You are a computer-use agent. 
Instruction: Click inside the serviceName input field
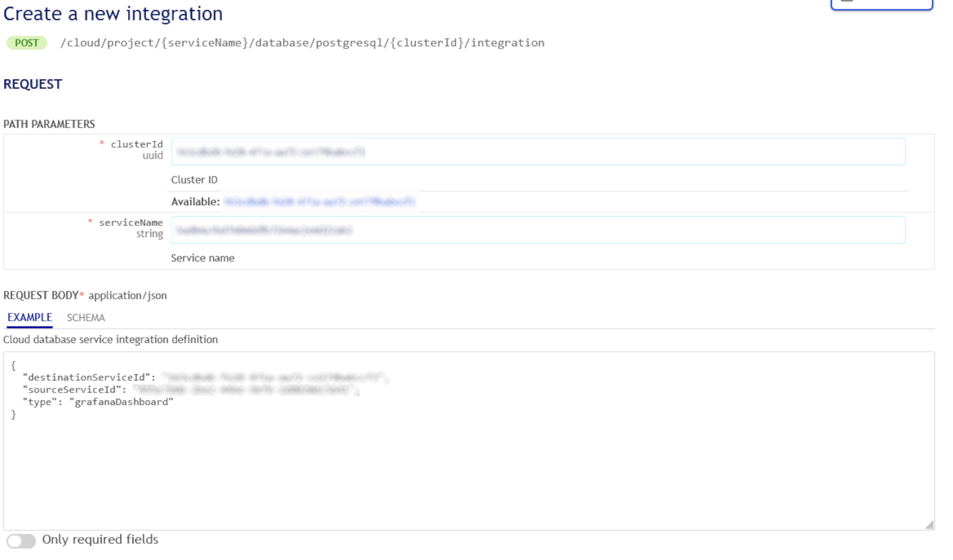538,230
